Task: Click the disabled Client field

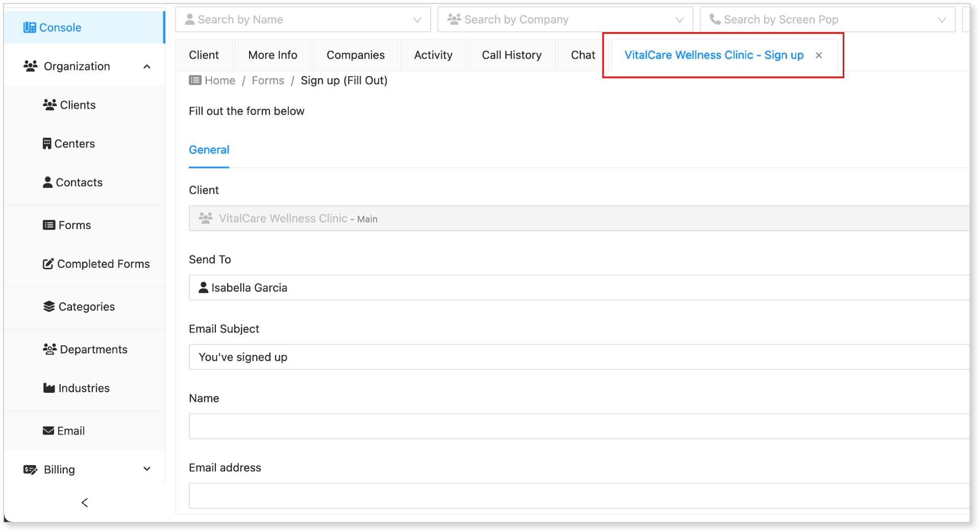Action: click(x=579, y=218)
